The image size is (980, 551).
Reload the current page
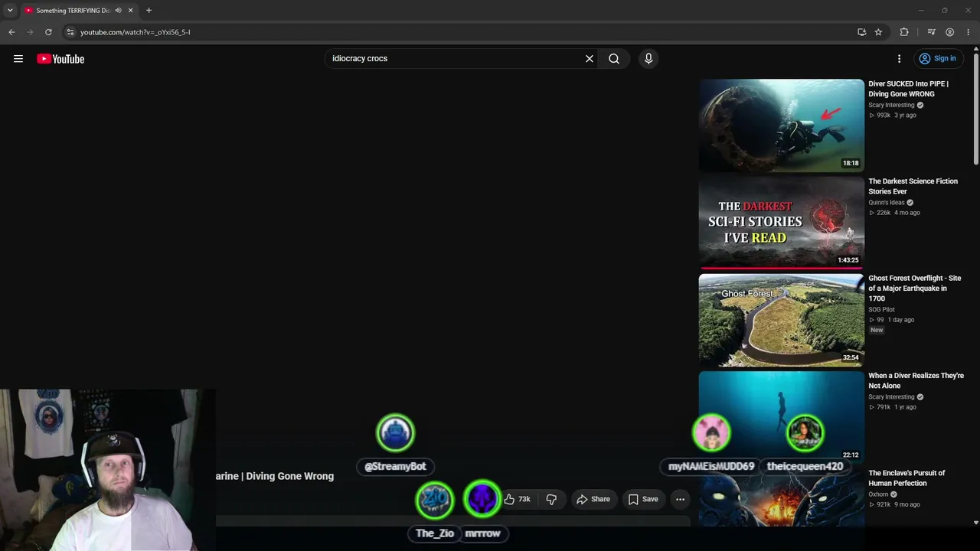pyautogui.click(x=48, y=32)
